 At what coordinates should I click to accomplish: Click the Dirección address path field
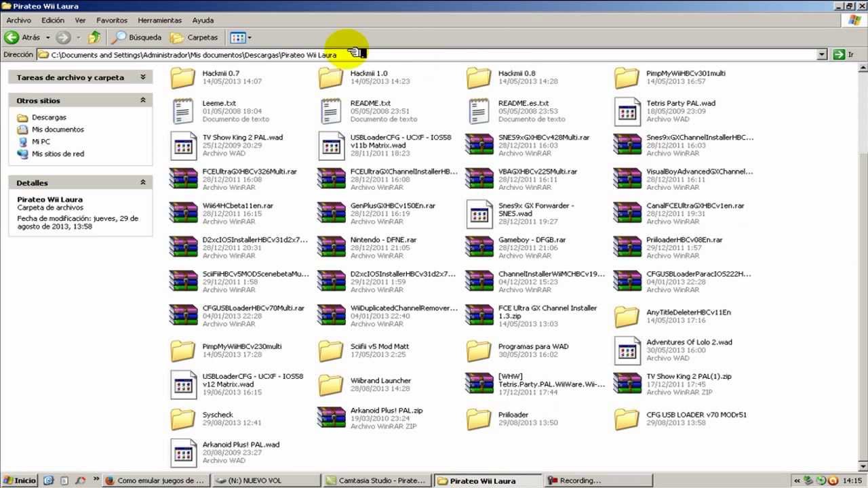[x=432, y=54]
